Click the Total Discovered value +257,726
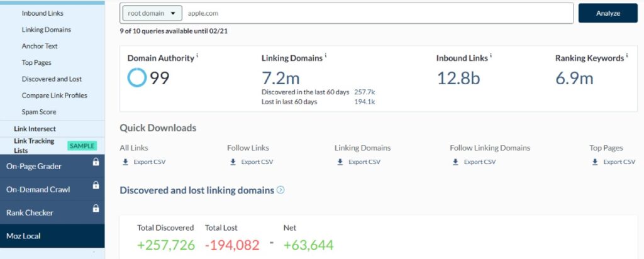Screen dimensions: 644x259 pyautogui.click(x=166, y=245)
